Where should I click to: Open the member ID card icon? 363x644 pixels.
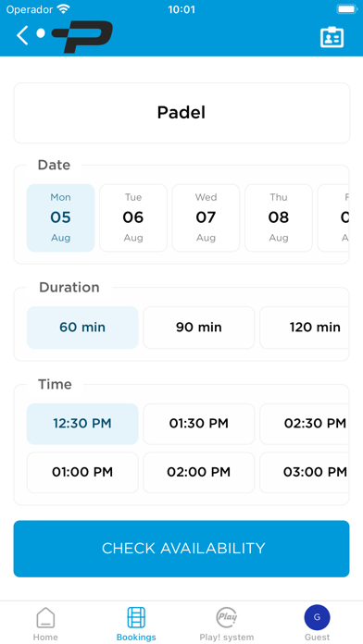tap(332, 37)
